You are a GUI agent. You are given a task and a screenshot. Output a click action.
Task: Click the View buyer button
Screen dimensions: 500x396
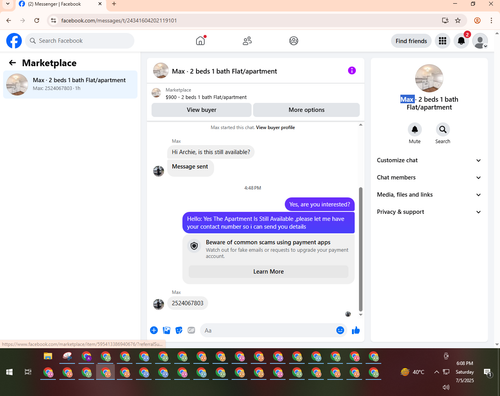(201, 110)
